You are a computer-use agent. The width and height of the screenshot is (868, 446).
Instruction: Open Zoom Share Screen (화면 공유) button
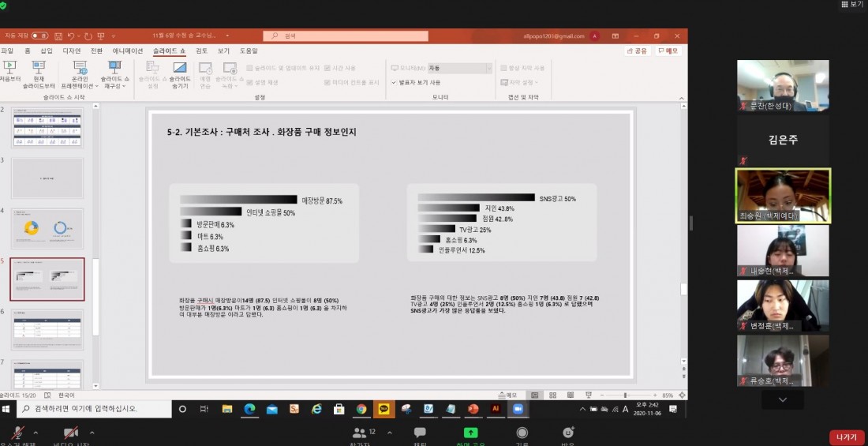tap(470, 436)
